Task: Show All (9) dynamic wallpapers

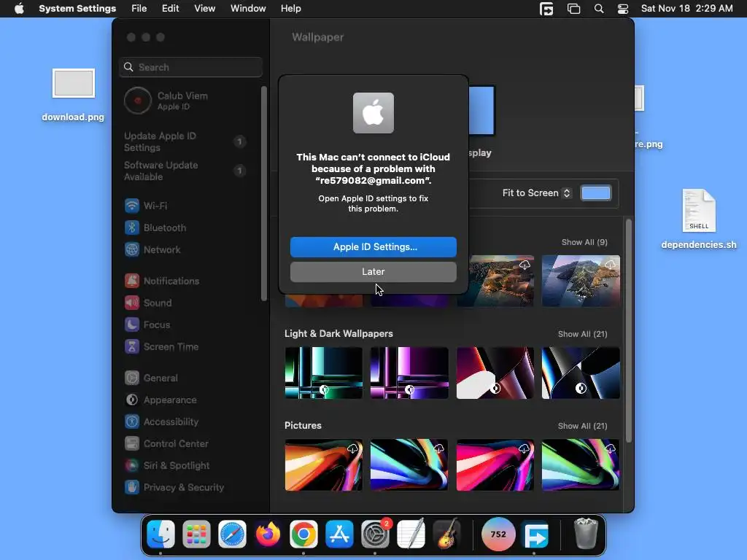Action: click(x=584, y=242)
